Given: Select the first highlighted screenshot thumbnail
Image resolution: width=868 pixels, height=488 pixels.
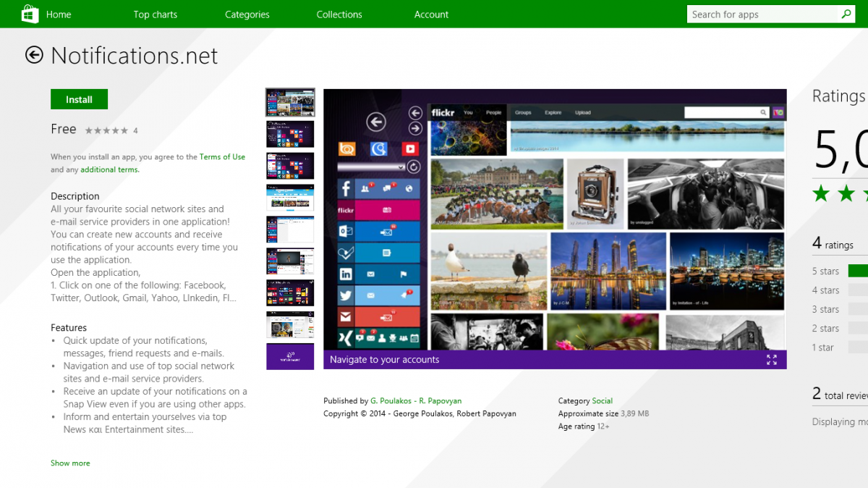Looking at the screenshot, I should (x=290, y=103).
